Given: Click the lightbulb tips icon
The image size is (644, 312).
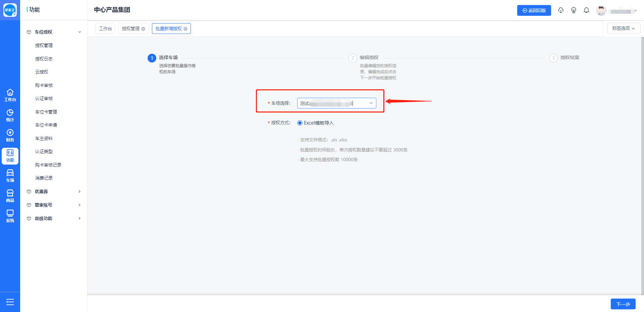Looking at the screenshot, I should coord(574,10).
